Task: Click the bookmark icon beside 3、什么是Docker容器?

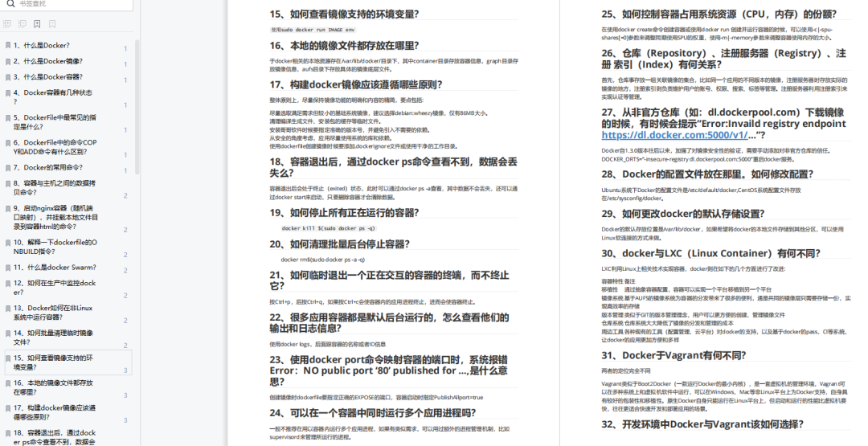Action: tap(8, 77)
